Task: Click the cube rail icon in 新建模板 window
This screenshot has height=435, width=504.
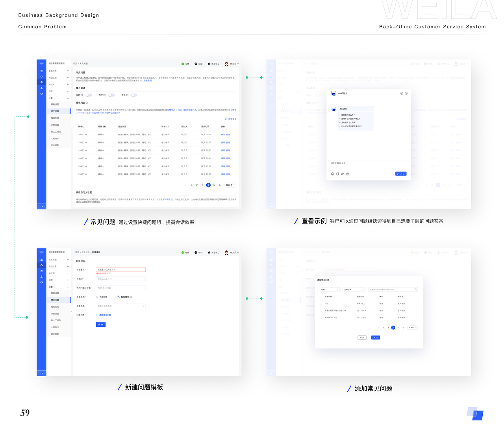Action: [41, 271]
